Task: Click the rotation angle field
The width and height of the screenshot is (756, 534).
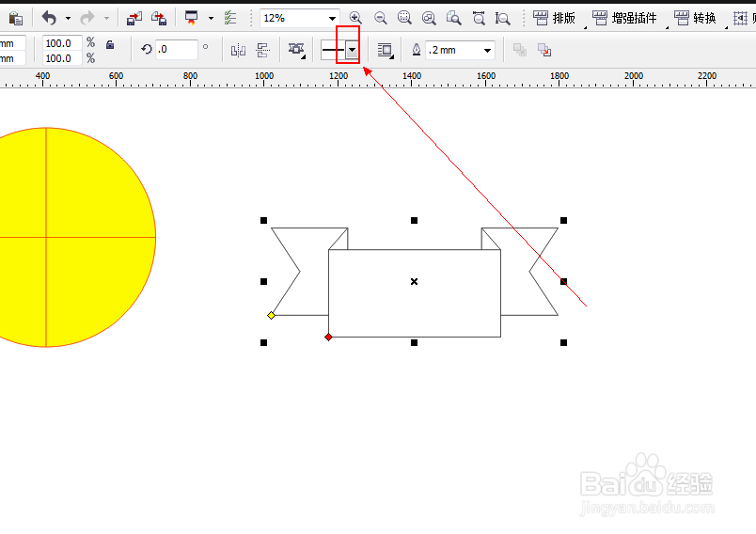Action: (x=177, y=50)
